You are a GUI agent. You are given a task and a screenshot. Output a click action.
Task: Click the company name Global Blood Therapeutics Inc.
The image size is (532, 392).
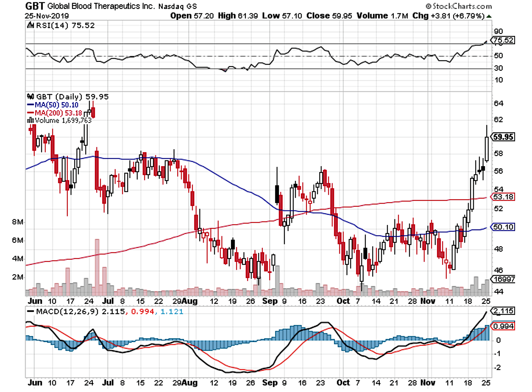click(x=101, y=6)
